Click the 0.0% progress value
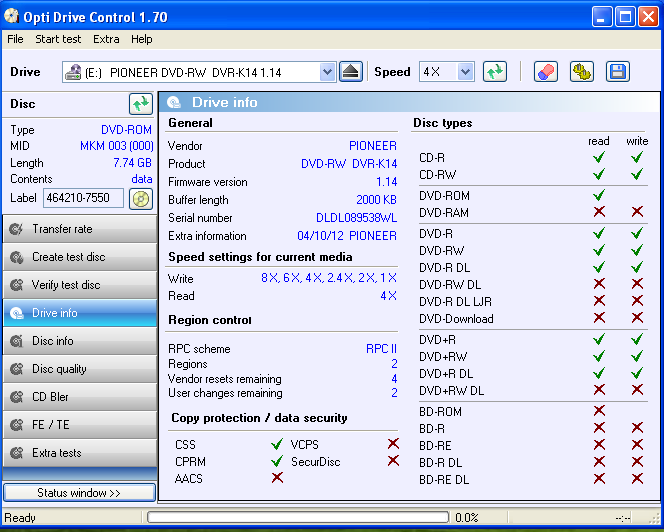This screenshot has width=664, height=532. click(466, 518)
